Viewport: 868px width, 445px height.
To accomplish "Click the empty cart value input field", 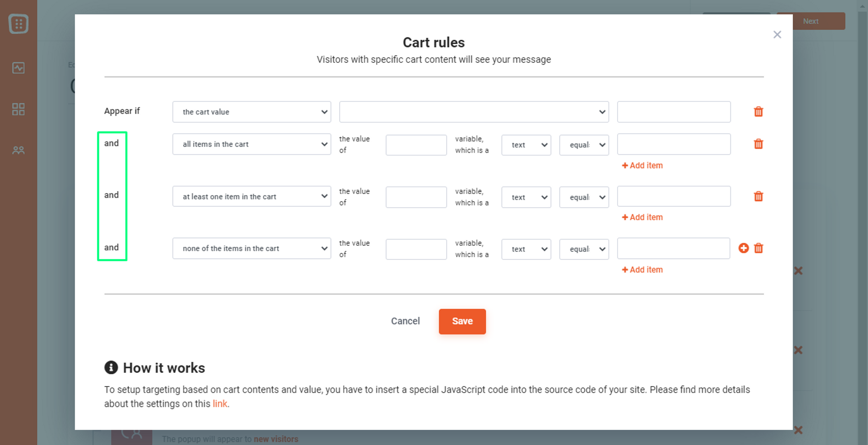I will coord(674,112).
